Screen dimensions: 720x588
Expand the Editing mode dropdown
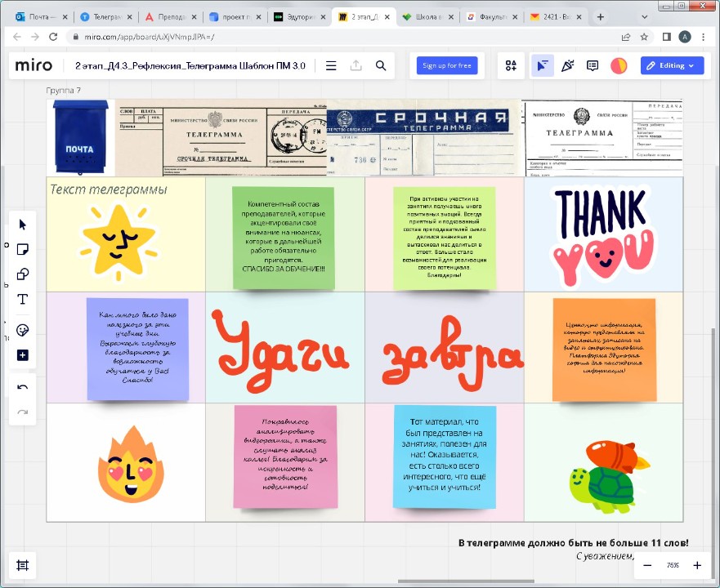672,66
